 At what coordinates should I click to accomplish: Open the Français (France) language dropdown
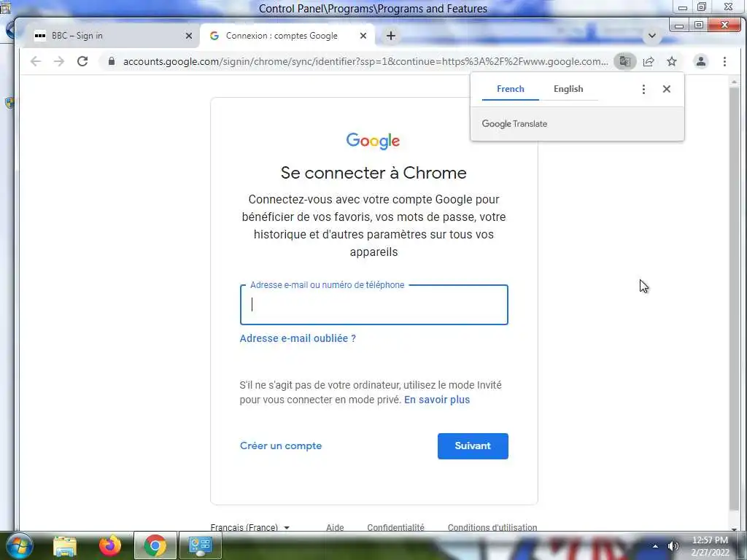[250, 527]
